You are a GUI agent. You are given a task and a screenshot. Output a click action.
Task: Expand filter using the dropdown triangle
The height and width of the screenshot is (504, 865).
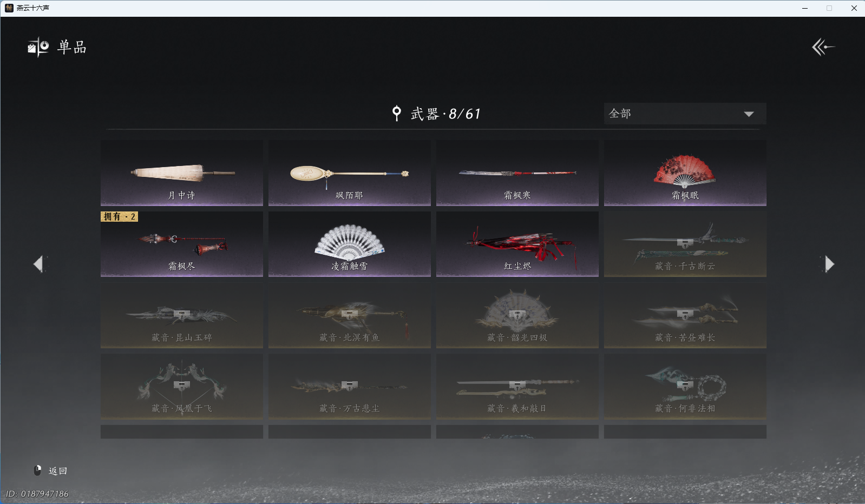(749, 114)
